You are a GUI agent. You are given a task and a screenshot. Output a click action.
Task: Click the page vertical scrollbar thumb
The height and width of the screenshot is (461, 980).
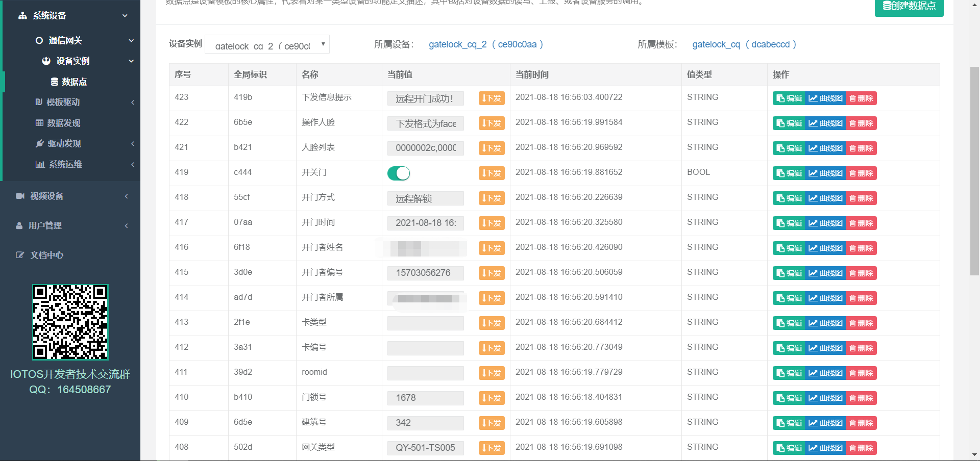[x=974, y=171]
